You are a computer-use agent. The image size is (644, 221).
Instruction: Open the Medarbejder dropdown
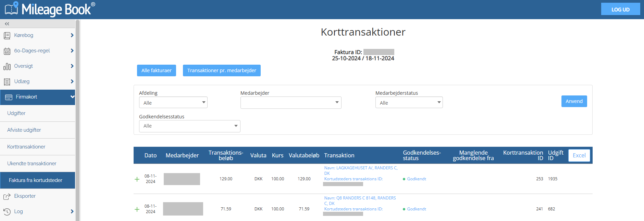[291, 103]
